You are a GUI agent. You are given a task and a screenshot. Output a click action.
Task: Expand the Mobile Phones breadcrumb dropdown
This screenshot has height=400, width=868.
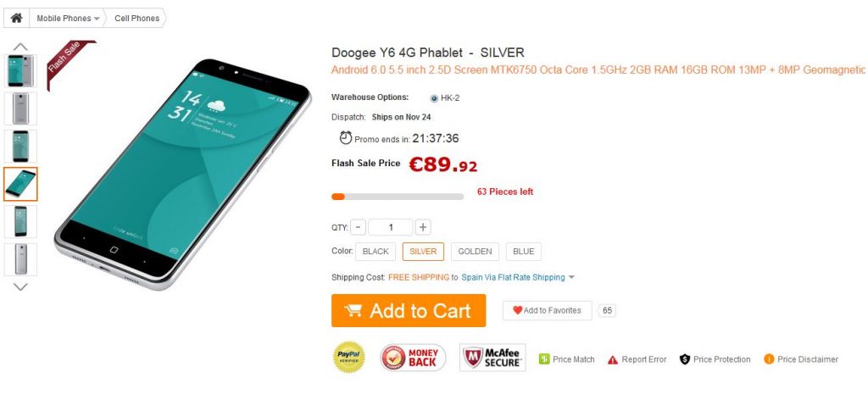click(x=68, y=19)
